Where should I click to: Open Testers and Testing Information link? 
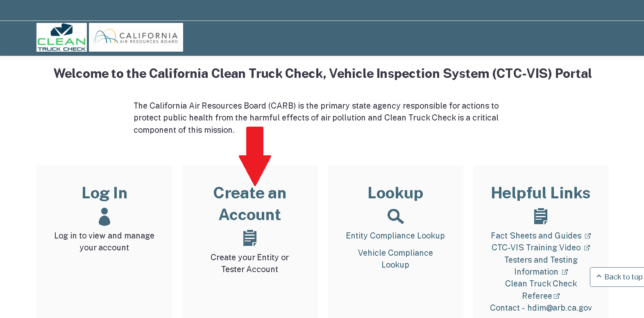pyautogui.click(x=541, y=266)
